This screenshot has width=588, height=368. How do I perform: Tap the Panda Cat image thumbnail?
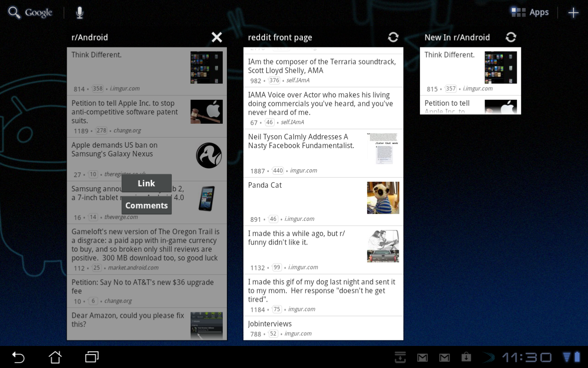(x=383, y=197)
